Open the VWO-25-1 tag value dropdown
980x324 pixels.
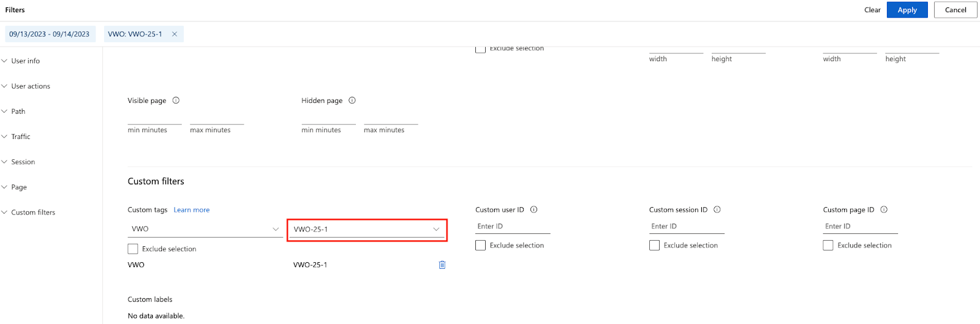(367, 230)
